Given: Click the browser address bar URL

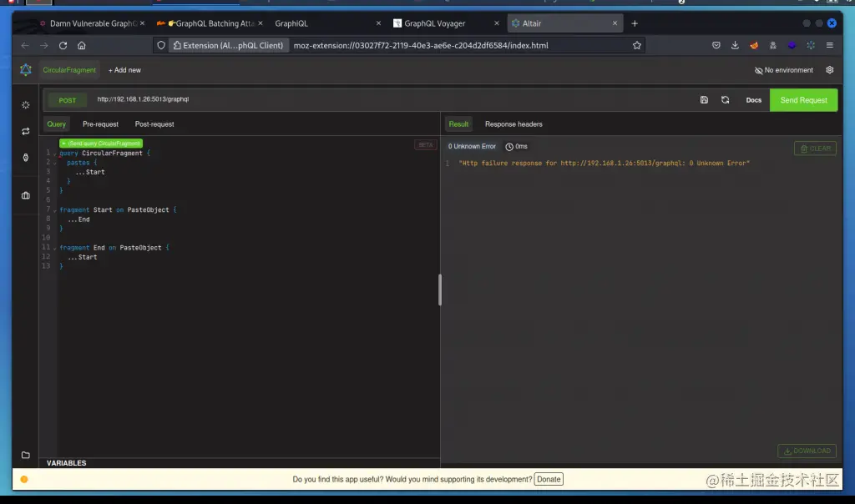Looking at the screenshot, I should pos(421,46).
